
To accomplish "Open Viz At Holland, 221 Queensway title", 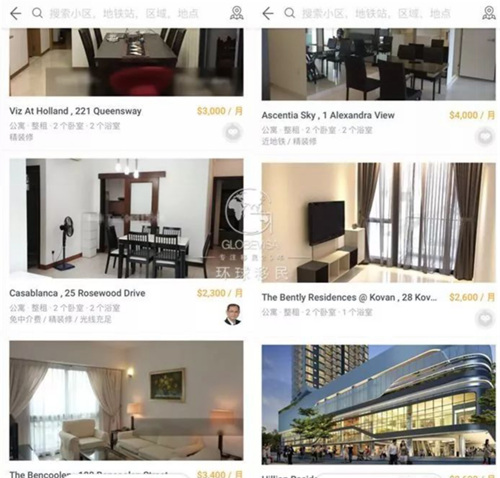I will [75, 111].
